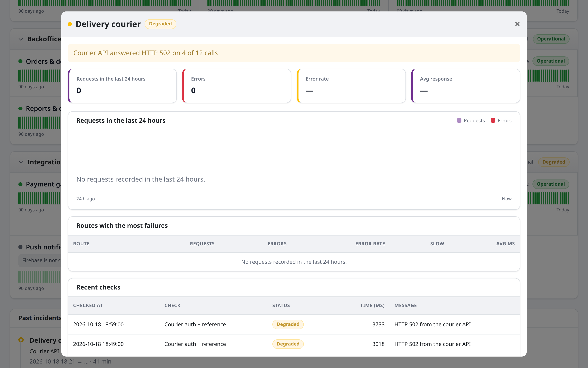Select the Errors summary card
Screen dimensions: 588x368
[x=237, y=86]
